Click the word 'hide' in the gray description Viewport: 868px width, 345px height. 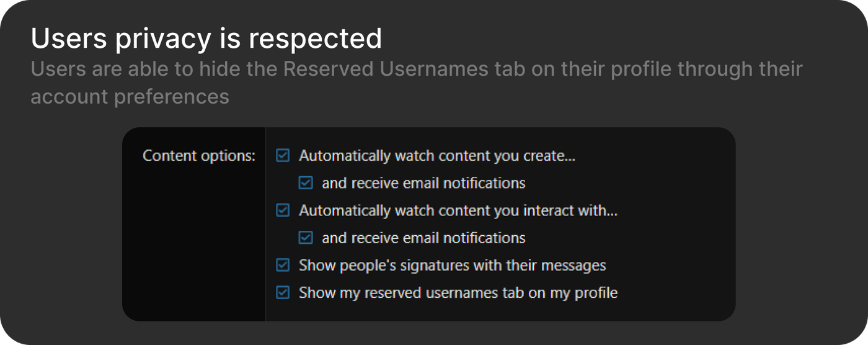221,69
